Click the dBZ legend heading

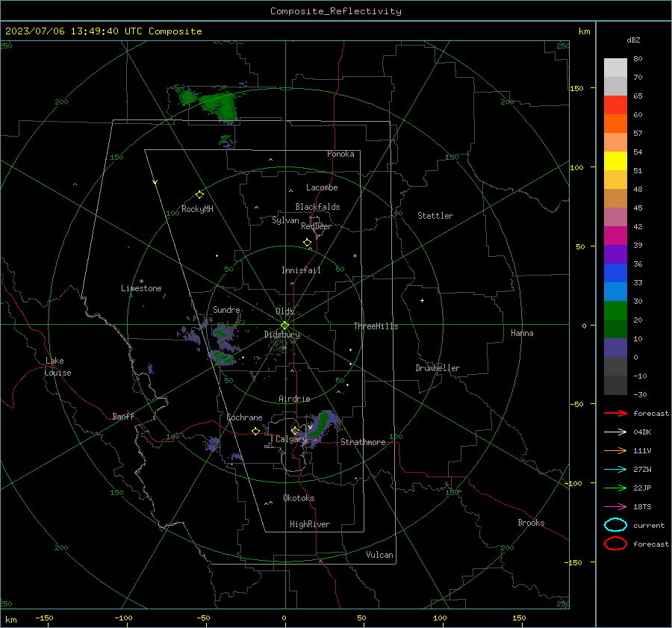pyautogui.click(x=633, y=40)
